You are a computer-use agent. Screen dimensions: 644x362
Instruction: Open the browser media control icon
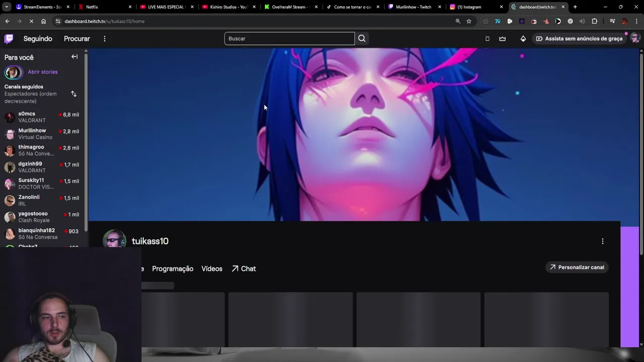612,21
